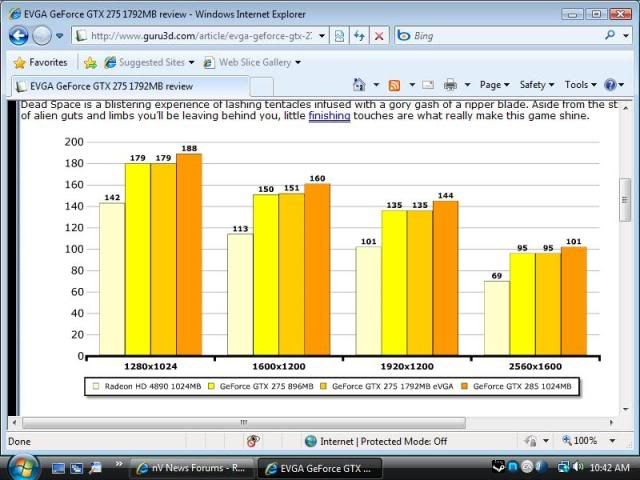Expand the zoom level dropdown arrow
The height and width of the screenshot is (480, 640).
click(612, 441)
